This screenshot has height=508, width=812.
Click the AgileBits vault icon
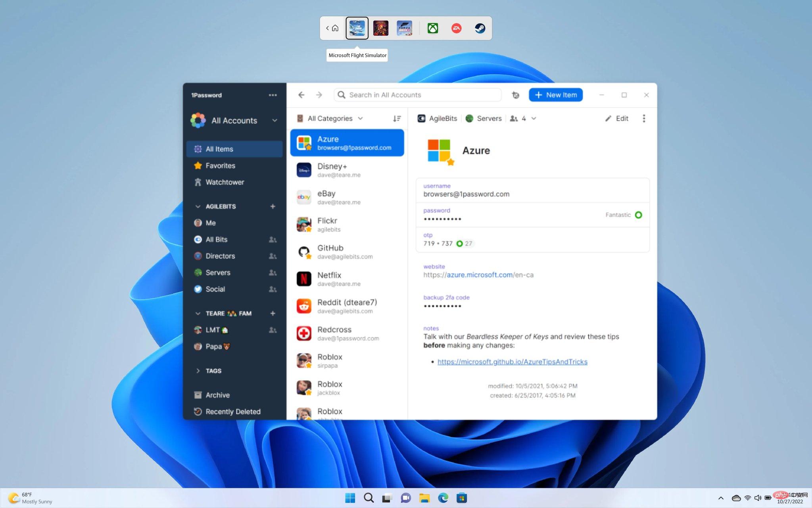(x=421, y=118)
